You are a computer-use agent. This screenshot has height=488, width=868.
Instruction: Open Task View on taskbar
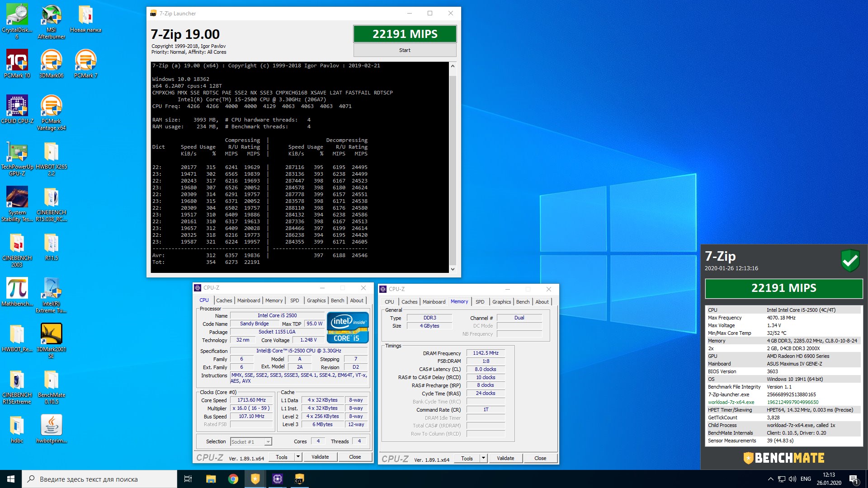(188, 479)
